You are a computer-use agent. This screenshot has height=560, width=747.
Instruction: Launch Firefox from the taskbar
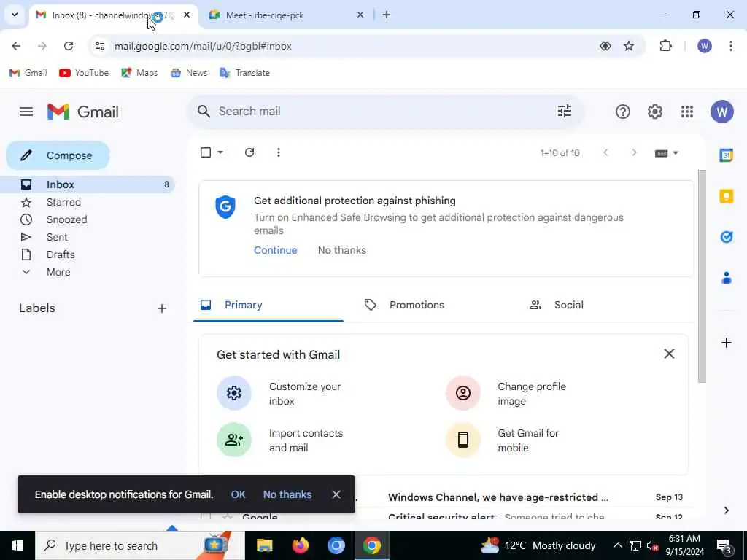click(x=301, y=545)
